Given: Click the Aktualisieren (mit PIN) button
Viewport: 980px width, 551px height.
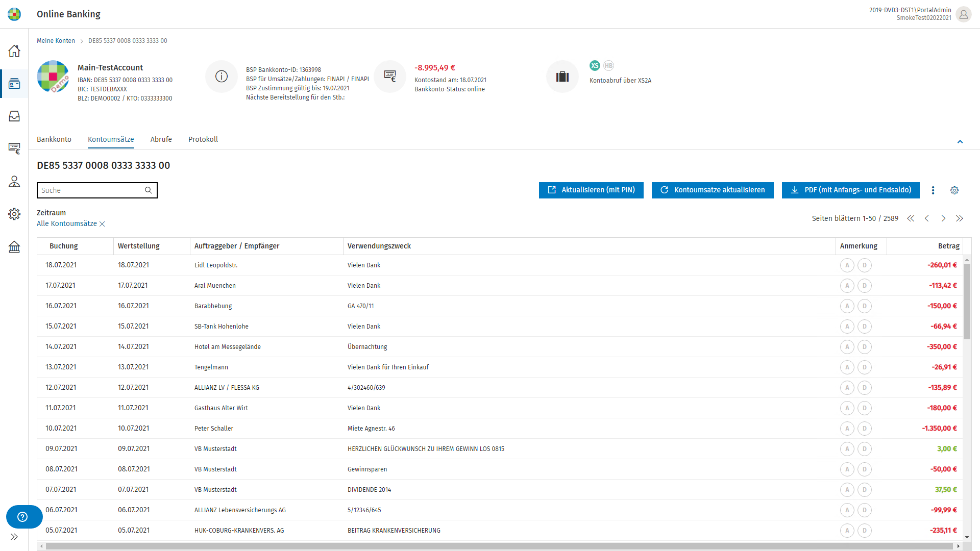Looking at the screenshot, I should [x=591, y=190].
